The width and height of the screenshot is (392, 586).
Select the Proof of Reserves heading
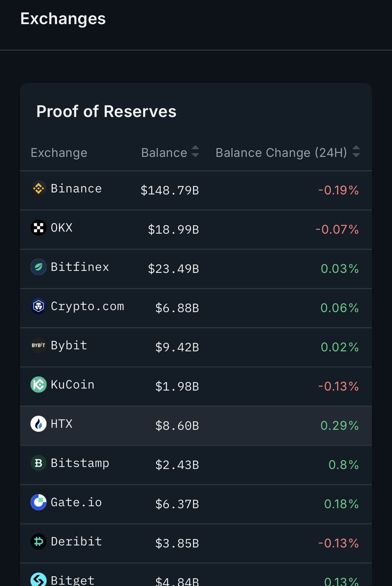click(106, 111)
